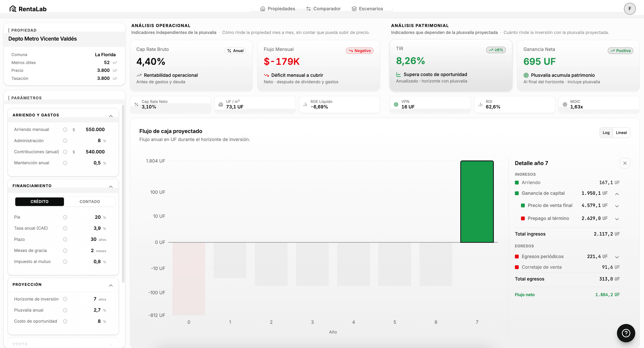Viewport: 644px width, 348px height.
Task: Click the TIR 8,26% card
Action: point(451,65)
